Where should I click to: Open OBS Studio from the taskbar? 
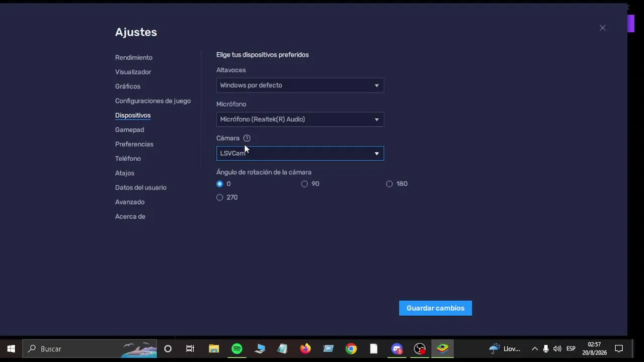pos(420,349)
